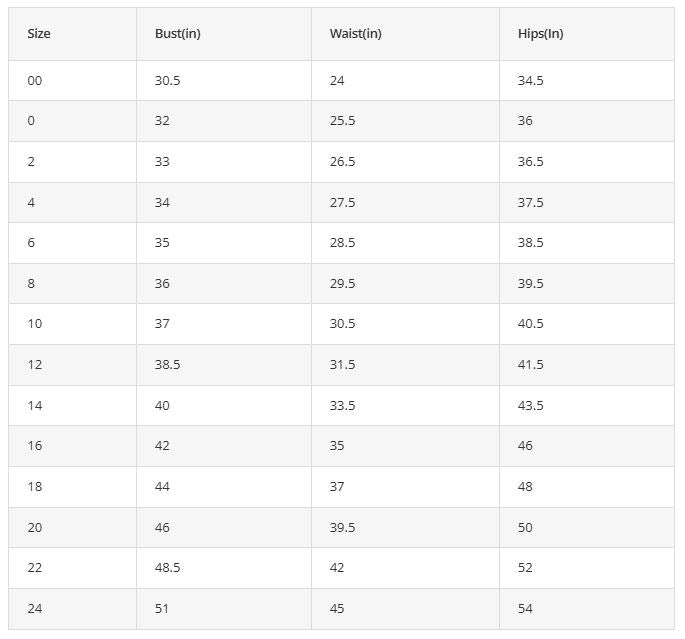Image resolution: width=685 pixels, height=639 pixels.
Task: Select the hips value 43.5
Action: (x=530, y=405)
